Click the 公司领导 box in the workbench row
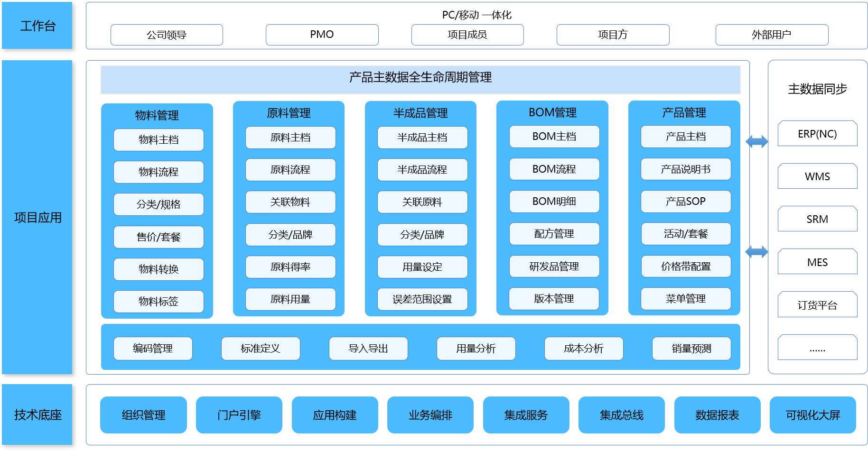 [167, 35]
